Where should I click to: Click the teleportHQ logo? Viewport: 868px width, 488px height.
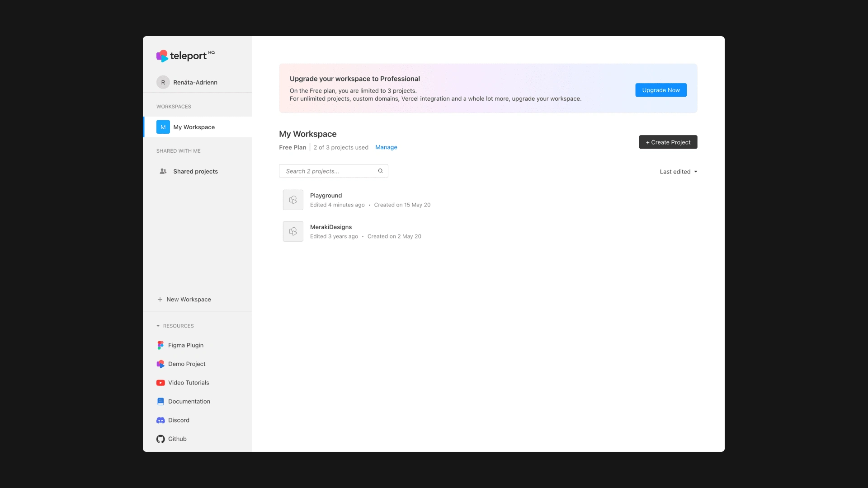pos(185,56)
